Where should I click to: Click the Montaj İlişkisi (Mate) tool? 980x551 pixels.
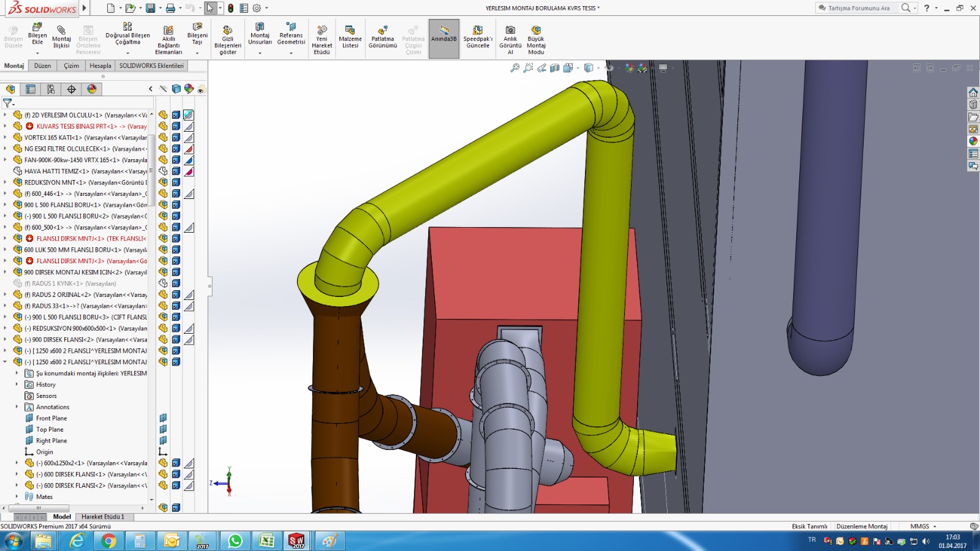(61, 37)
